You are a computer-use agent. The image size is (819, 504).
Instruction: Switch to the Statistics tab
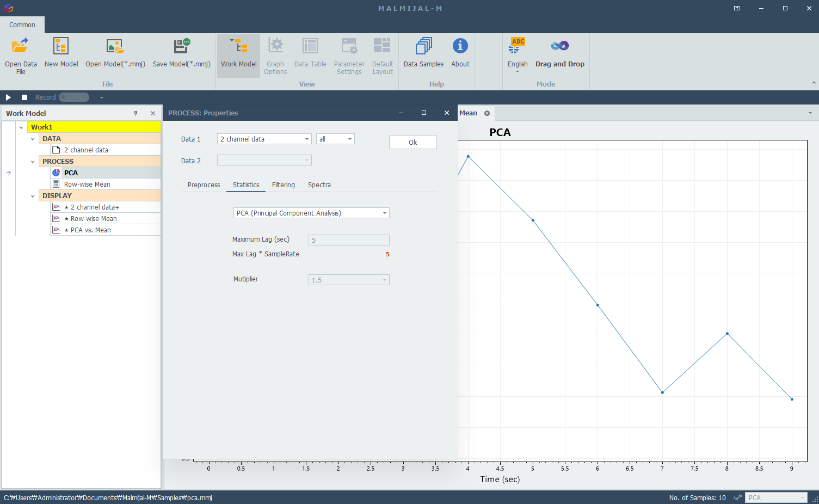pyautogui.click(x=246, y=185)
